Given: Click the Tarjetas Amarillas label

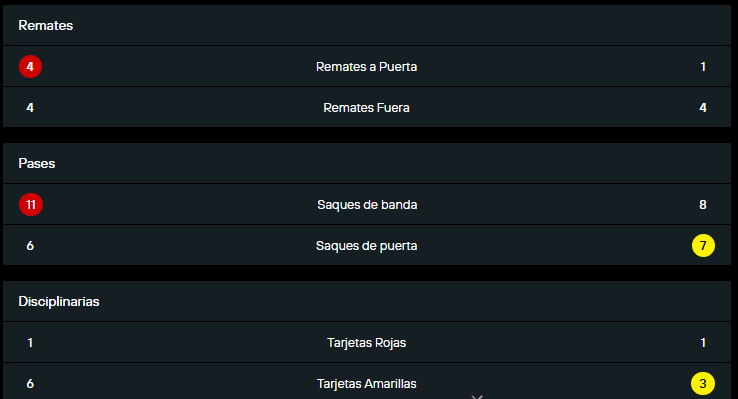Looking at the screenshot, I should coord(366,384).
